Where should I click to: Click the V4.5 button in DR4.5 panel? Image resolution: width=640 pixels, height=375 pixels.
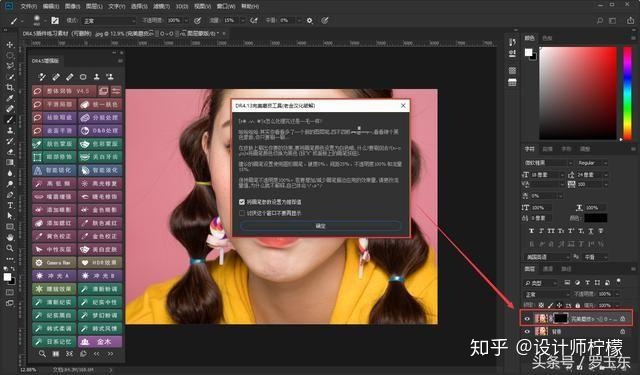click(x=64, y=91)
